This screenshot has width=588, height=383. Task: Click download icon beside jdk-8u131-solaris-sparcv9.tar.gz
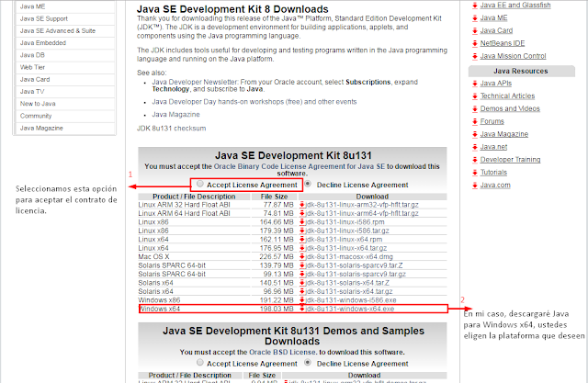click(x=302, y=274)
